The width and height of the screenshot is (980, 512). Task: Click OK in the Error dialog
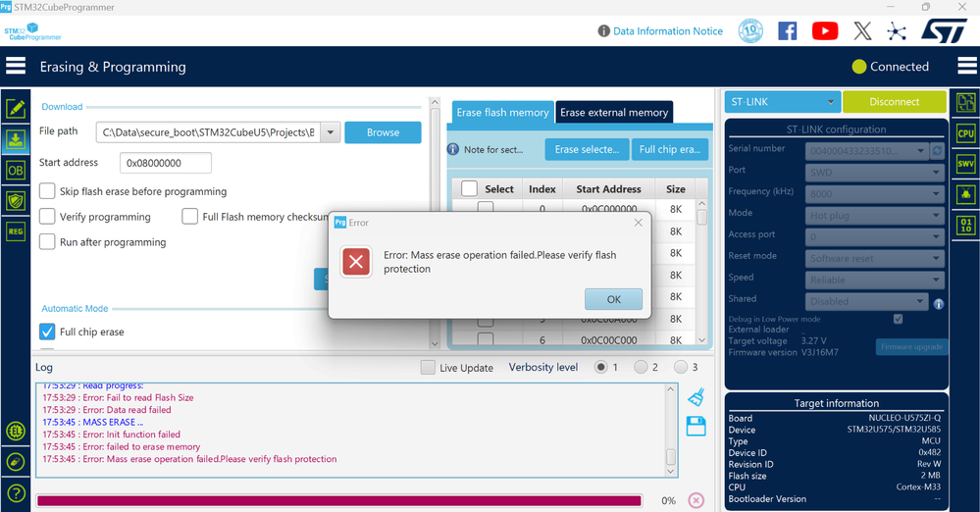point(614,299)
